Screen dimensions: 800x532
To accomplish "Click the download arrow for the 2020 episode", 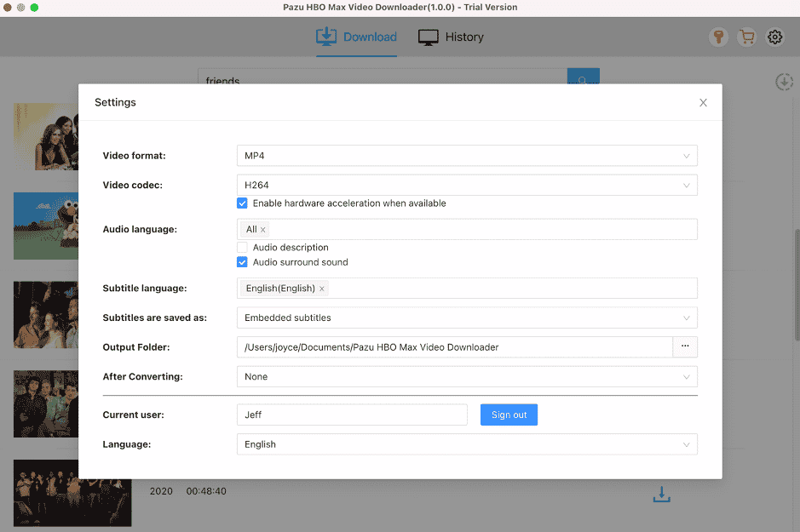I will 662,494.
